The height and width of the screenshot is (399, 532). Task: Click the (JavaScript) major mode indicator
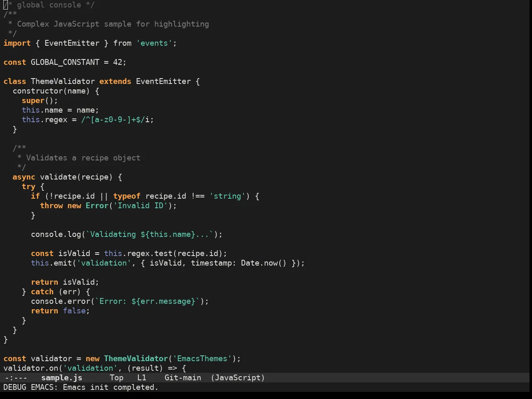pos(238,378)
